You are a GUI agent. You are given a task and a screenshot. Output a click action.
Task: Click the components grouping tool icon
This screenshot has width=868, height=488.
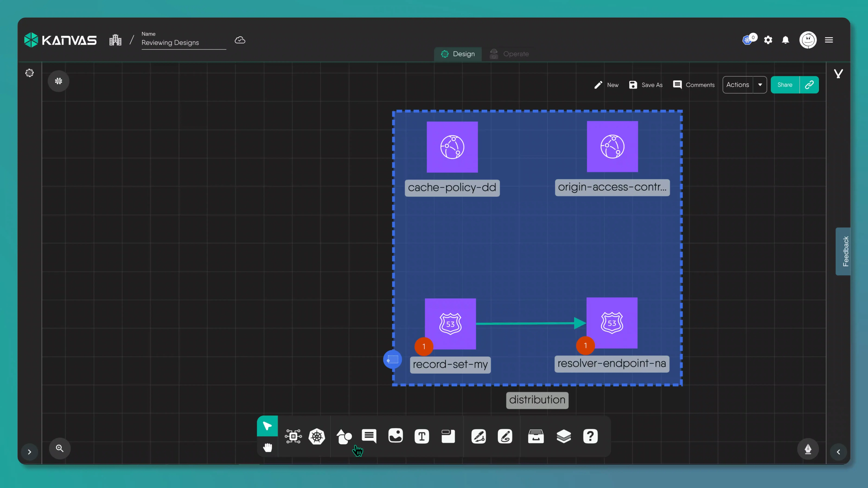pos(293,436)
